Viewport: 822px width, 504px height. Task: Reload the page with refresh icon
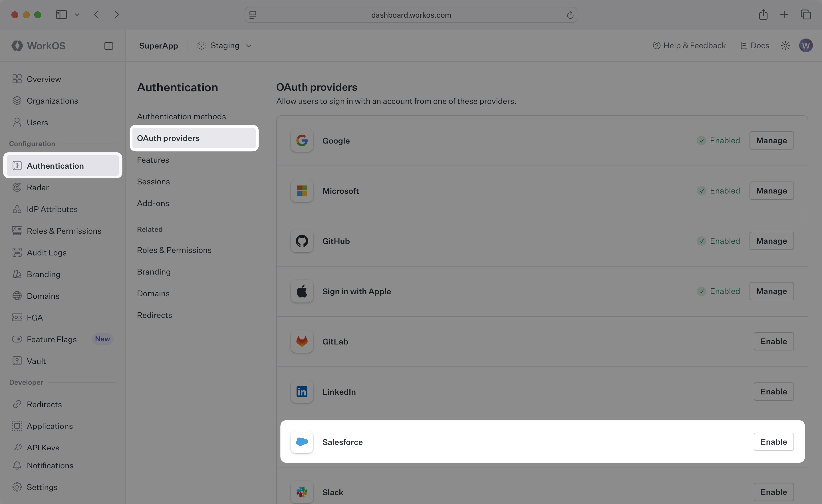pyautogui.click(x=570, y=15)
